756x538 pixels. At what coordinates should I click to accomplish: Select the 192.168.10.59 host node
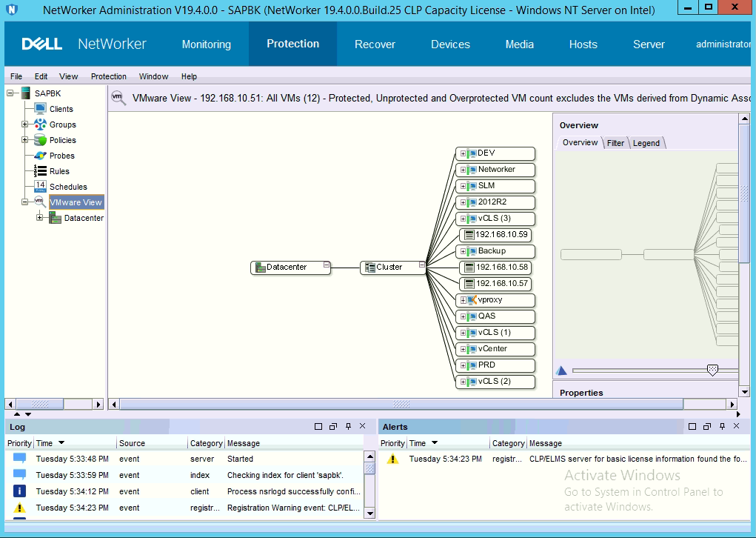[x=497, y=235]
